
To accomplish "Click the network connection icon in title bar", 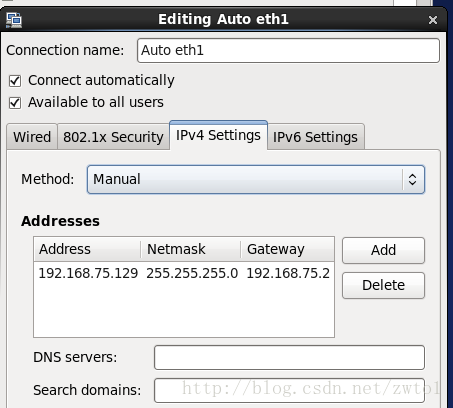I will click(x=14, y=20).
